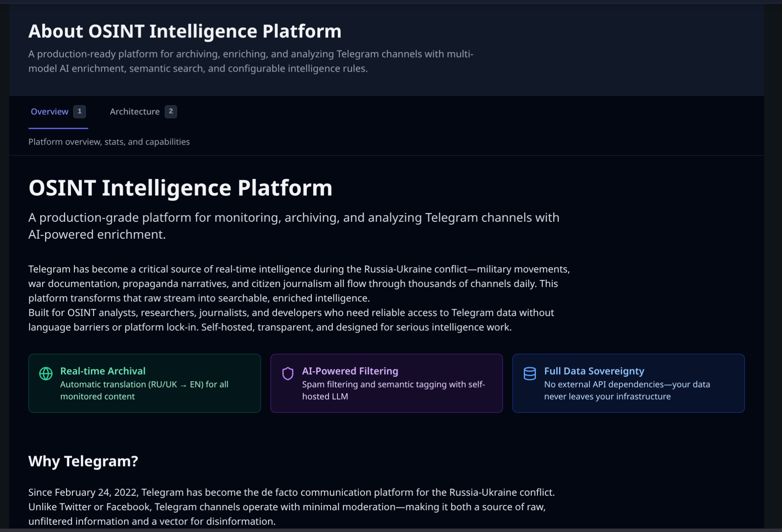Click the 'Why Telegram?' section heading

[83, 461]
